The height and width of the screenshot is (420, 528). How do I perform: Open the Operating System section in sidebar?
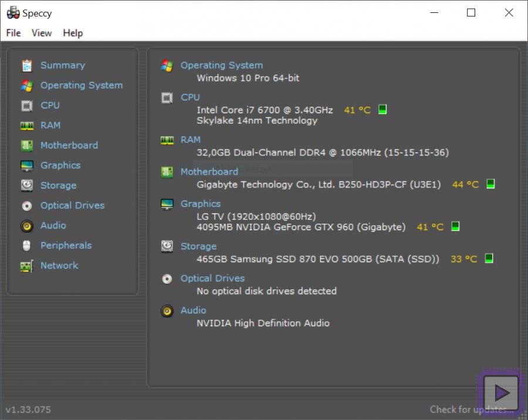[82, 85]
